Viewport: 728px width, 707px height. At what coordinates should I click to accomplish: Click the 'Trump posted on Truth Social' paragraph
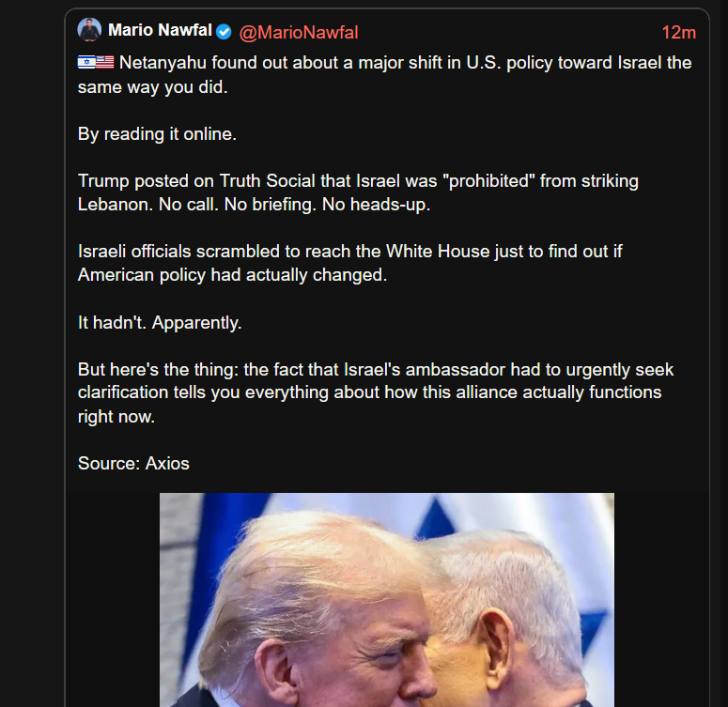[x=358, y=192]
